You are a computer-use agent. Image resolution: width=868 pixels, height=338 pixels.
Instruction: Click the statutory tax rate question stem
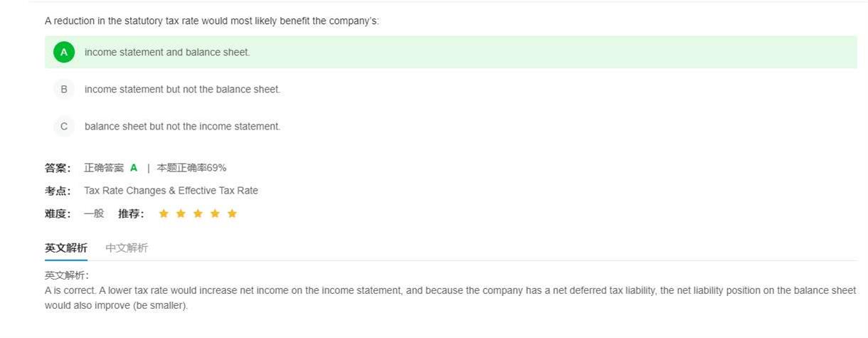tap(212, 21)
